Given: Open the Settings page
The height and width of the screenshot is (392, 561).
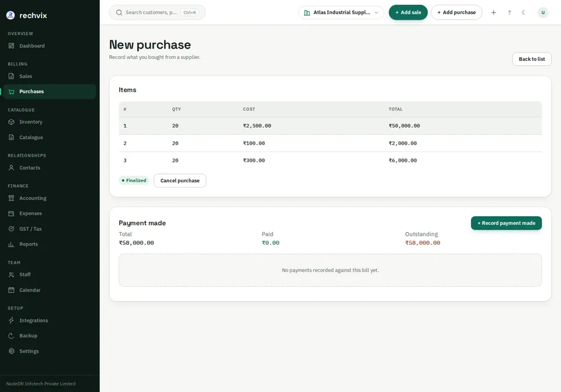Looking at the screenshot, I should (x=49, y=351).
